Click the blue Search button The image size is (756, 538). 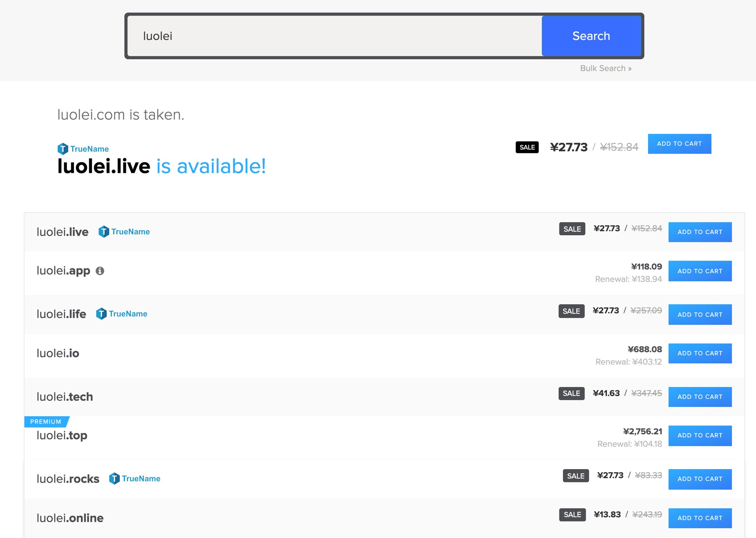click(591, 36)
